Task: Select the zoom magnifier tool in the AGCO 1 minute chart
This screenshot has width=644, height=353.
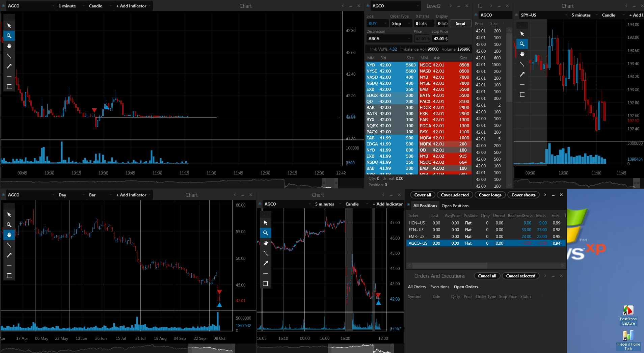Action: (x=9, y=36)
